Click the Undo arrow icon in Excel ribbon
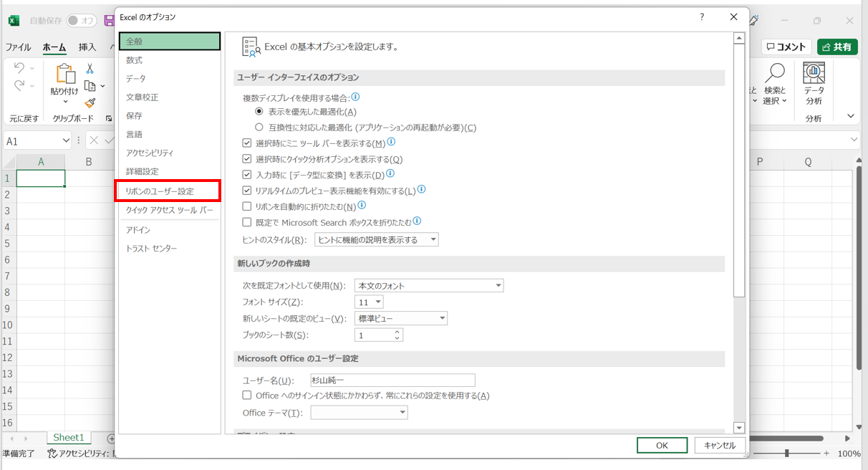 [x=19, y=68]
